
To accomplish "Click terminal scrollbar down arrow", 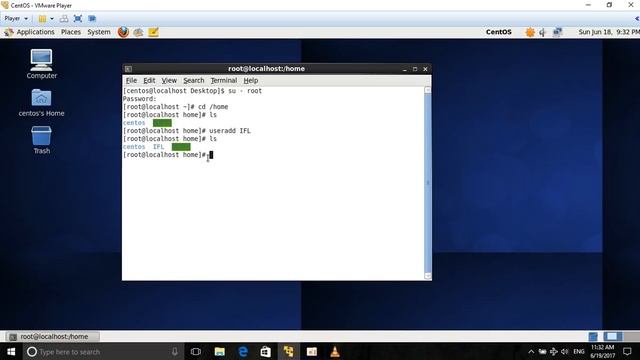I will [x=428, y=276].
